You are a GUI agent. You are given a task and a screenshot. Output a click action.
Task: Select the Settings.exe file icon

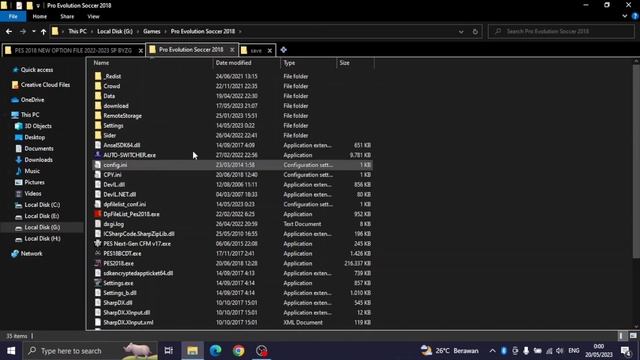[x=98, y=283]
